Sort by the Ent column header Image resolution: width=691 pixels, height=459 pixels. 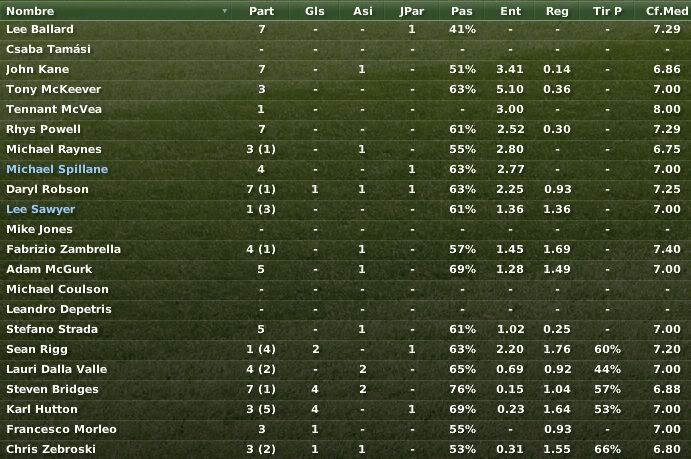point(510,11)
